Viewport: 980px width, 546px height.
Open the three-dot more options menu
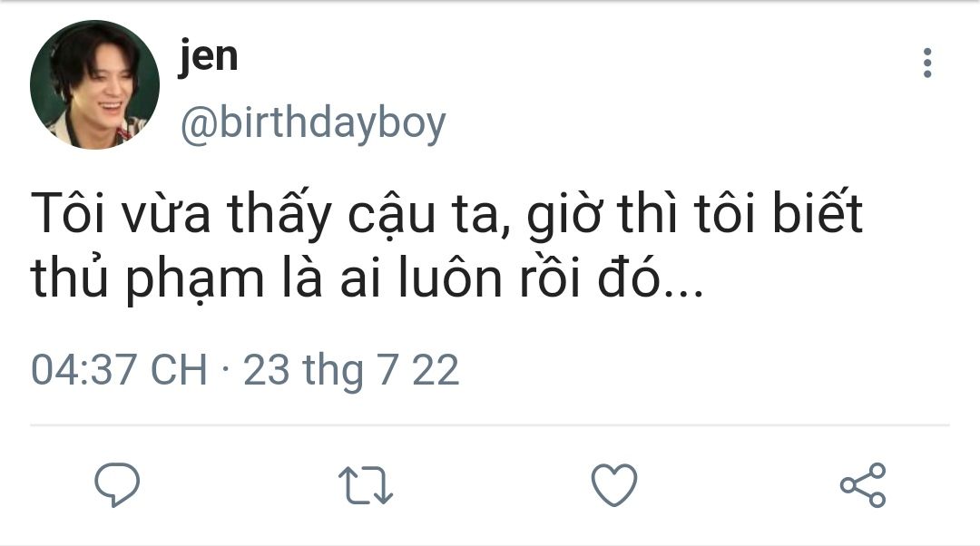927,63
